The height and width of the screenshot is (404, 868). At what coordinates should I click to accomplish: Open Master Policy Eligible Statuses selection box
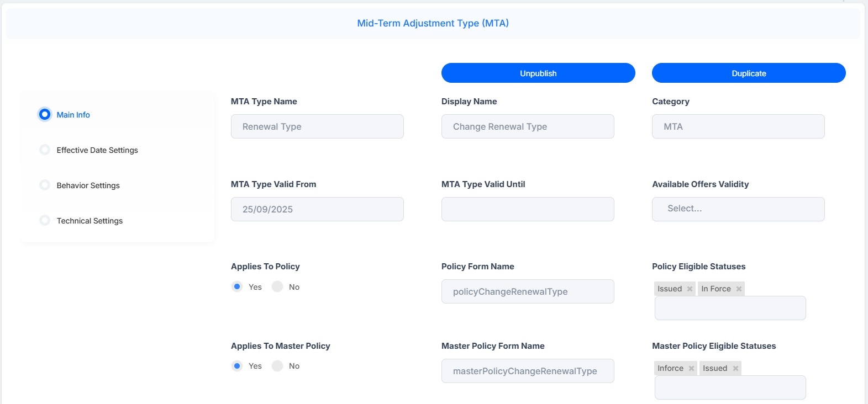(730, 387)
